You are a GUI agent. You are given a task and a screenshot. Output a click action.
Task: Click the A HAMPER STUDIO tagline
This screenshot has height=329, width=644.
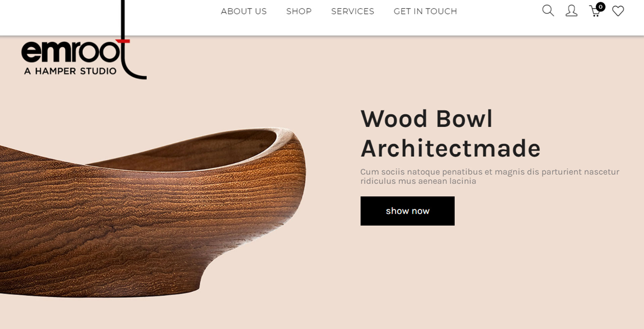pos(70,71)
